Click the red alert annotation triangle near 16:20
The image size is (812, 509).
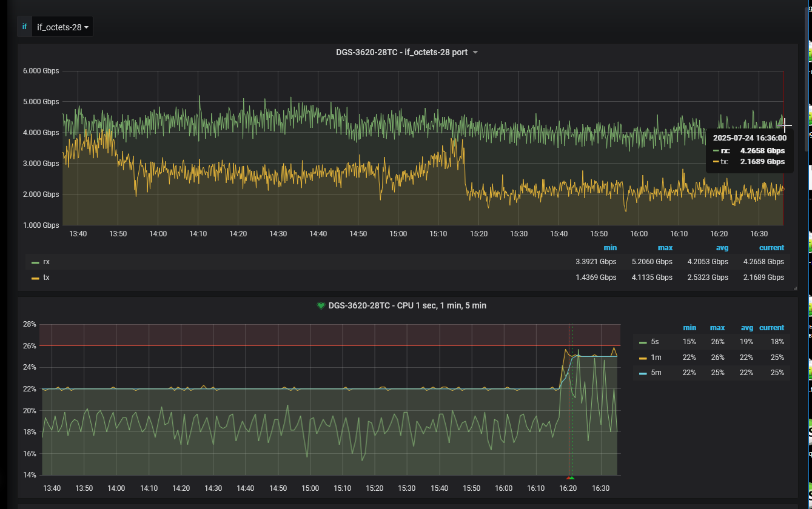tap(568, 478)
